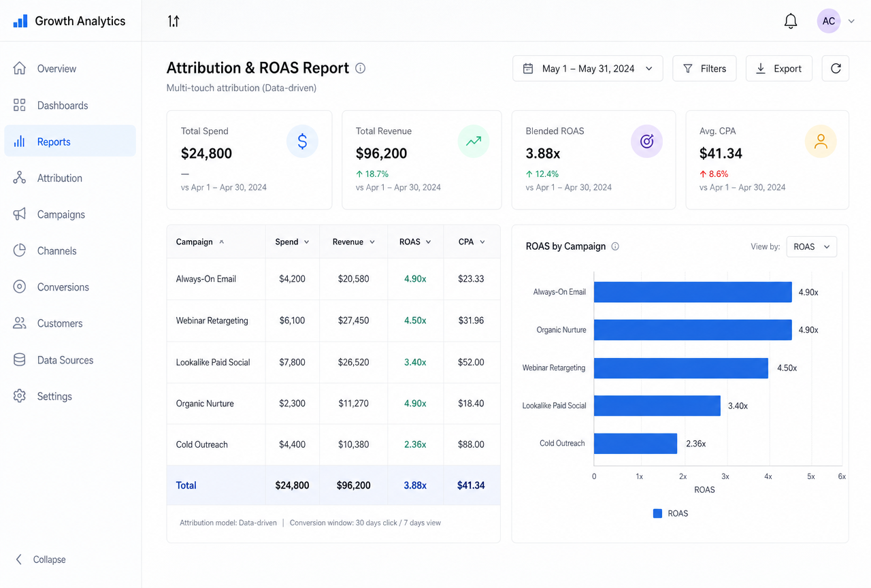
Task: Click the Settings gear icon
Action: 20,396
